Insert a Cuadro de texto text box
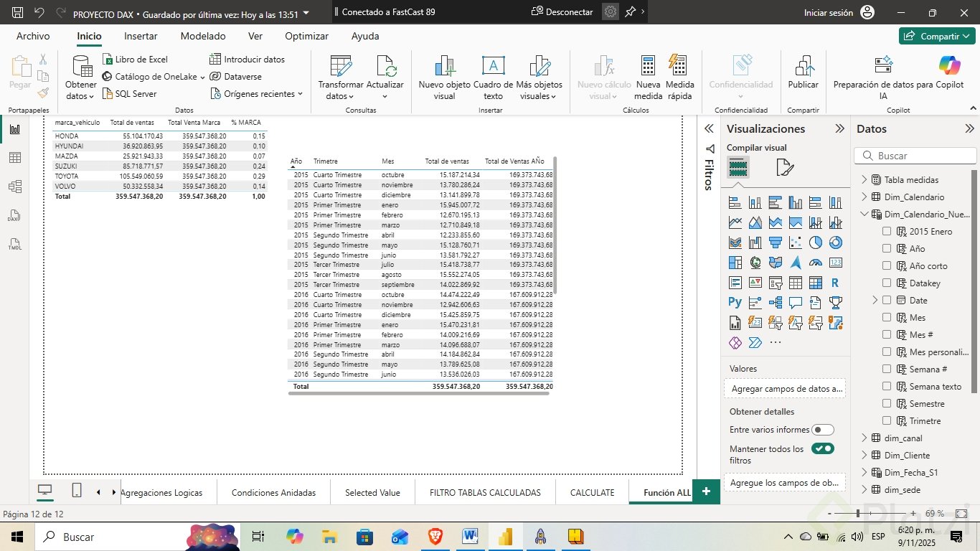 pyautogui.click(x=493, y=67)
